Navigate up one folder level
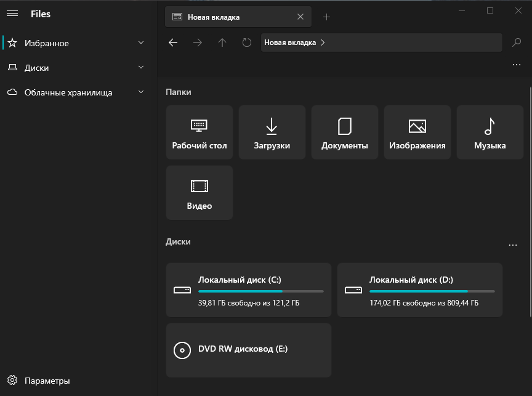532x396 pixels. (222, 42)
